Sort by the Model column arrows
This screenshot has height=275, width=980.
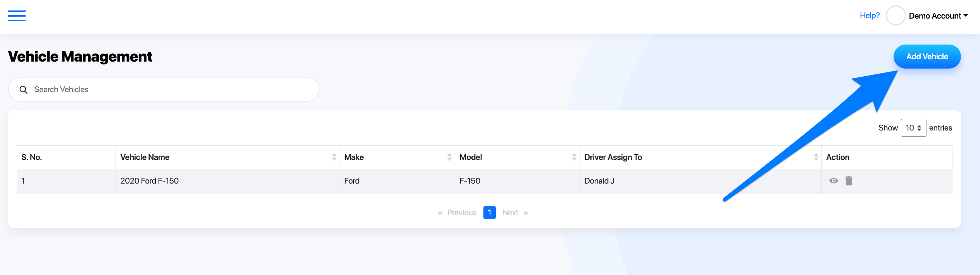(574, 157)
